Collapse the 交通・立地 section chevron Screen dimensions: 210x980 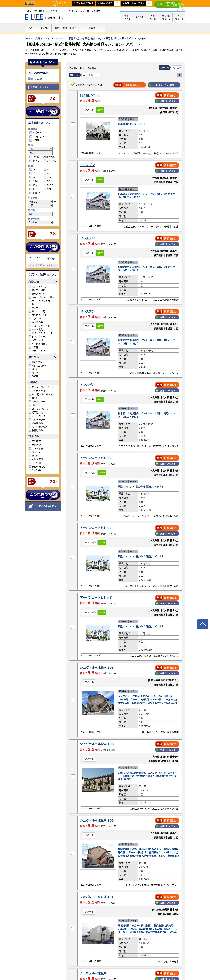tap(56, 282)
